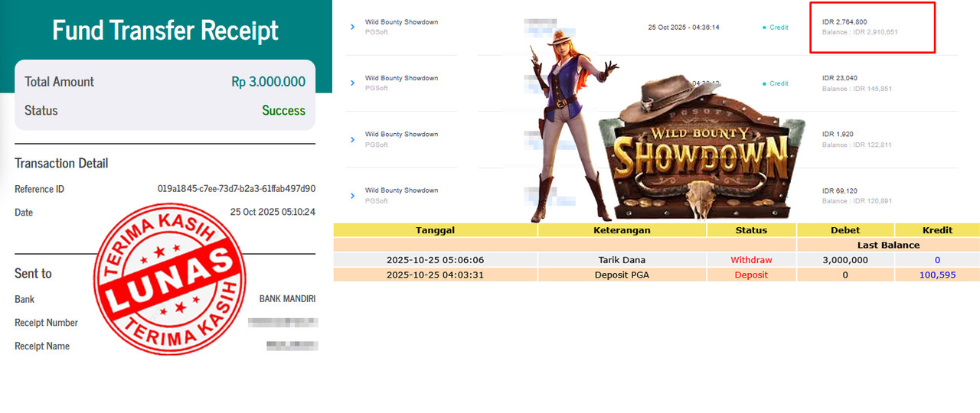
Task: Click the 'Balance : IDR 120,891' text
Action: tap(857, 200)
